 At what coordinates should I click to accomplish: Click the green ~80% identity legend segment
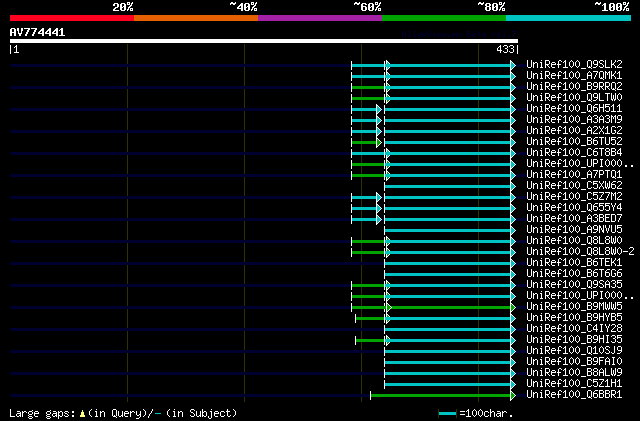444,18
